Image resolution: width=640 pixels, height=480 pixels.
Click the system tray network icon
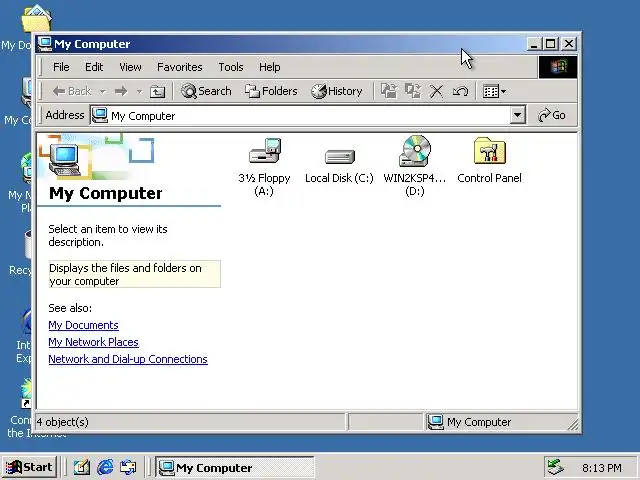tap(555, 467)
